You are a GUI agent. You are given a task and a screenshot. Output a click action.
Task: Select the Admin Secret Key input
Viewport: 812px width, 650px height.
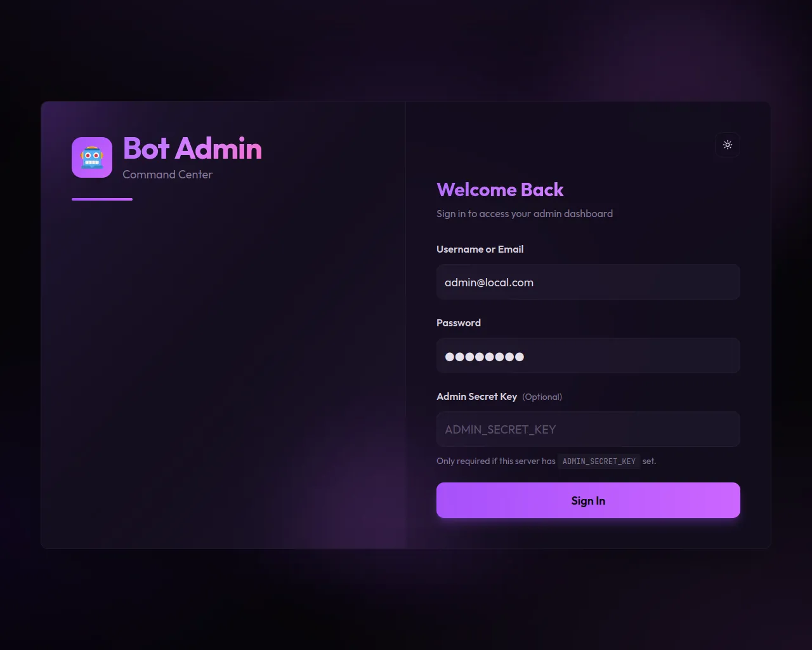(588, 429)
